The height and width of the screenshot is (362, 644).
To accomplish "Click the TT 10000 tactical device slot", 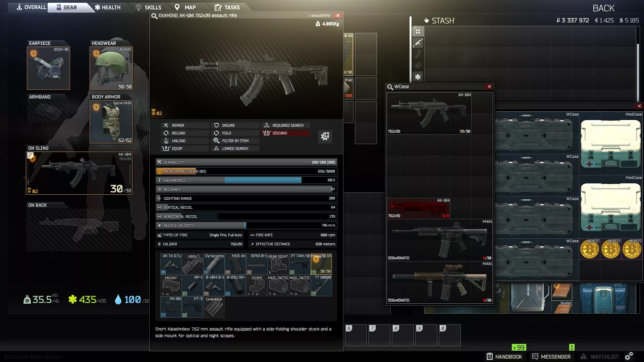I will coord(321,286).
